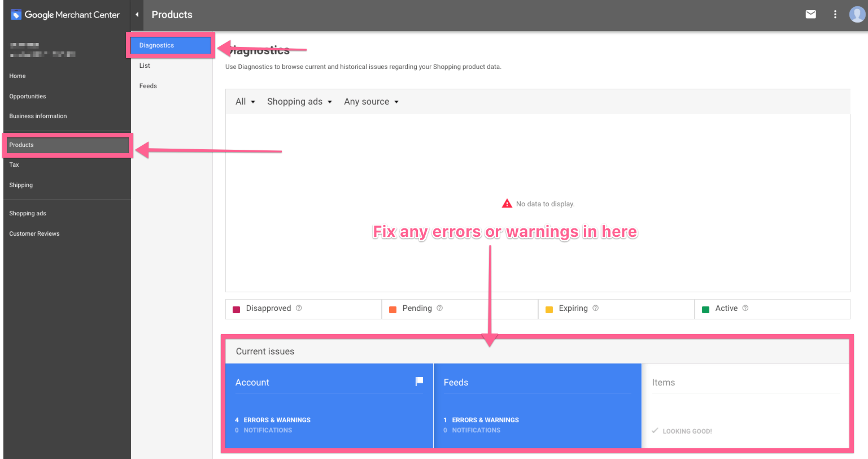Click Feeds' 0 Notifications text
This screenshot has height=459, width=868.
[x=472, y=430]
